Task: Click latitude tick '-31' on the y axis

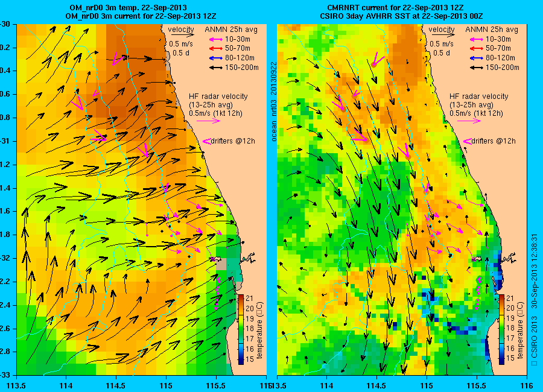Action: (4, 141)
